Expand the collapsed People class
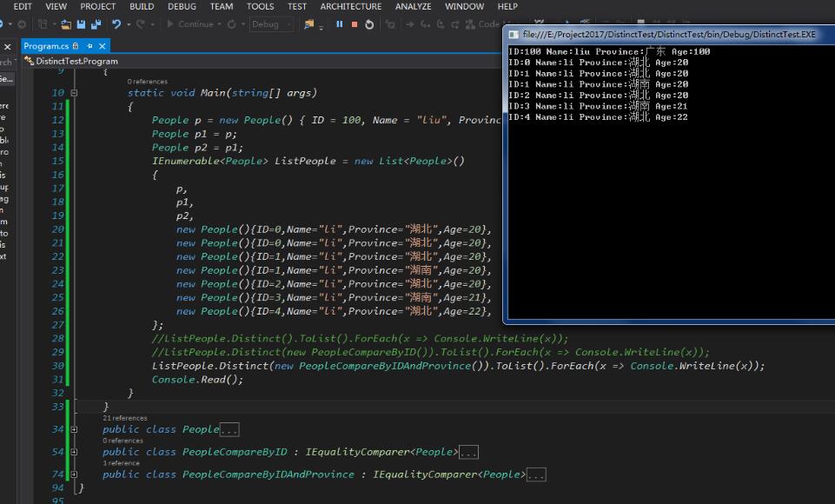Image resolution: width=835 pixels, height=504 pixels. [x=74, y=429]
